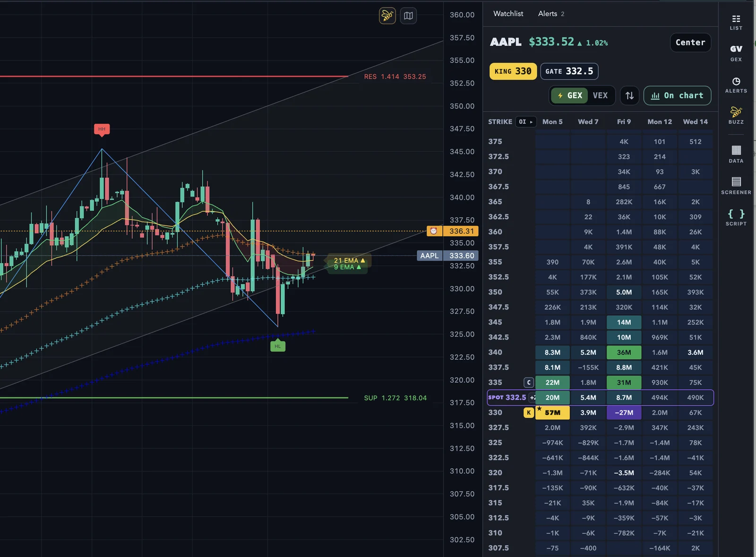Click the 3.6M cell at strike 340
This screenshot has width=756, height=557.
point(696,352)
